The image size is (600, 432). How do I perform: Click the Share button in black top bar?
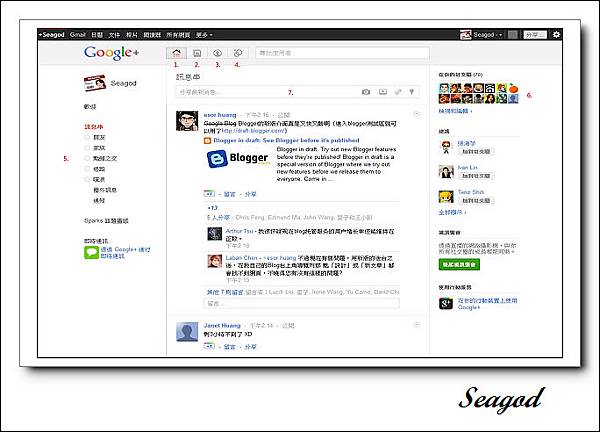coord(535,35)
